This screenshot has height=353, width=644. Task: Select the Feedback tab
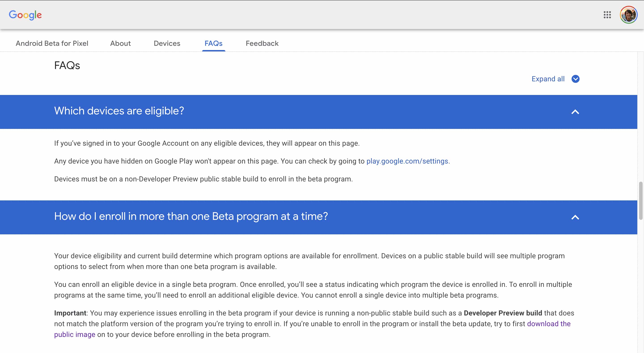pyautogui.click(x=262, y=43)
